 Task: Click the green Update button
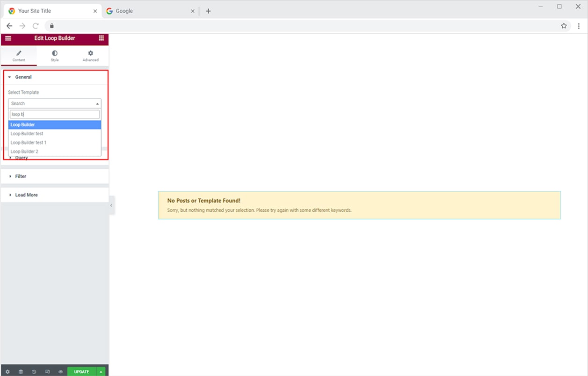[81, 372]
